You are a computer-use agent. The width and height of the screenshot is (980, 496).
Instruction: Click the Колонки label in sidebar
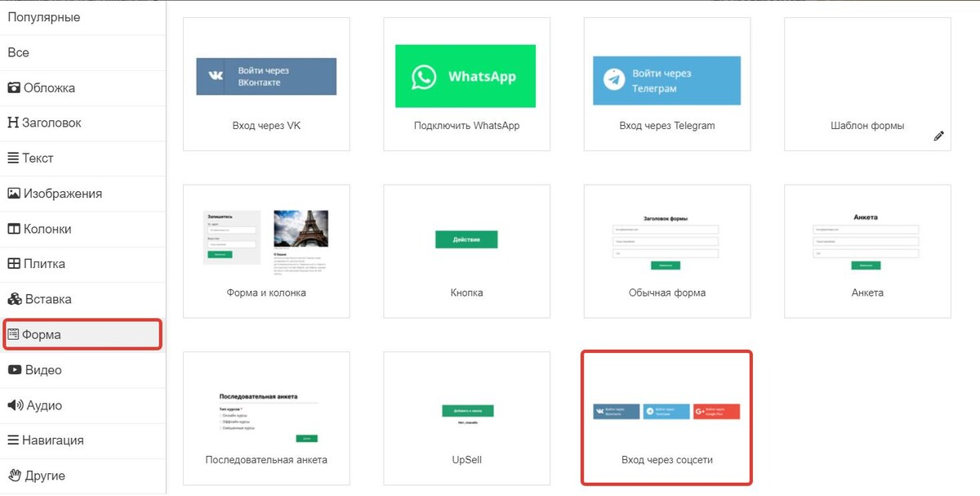tap(47, 229)
